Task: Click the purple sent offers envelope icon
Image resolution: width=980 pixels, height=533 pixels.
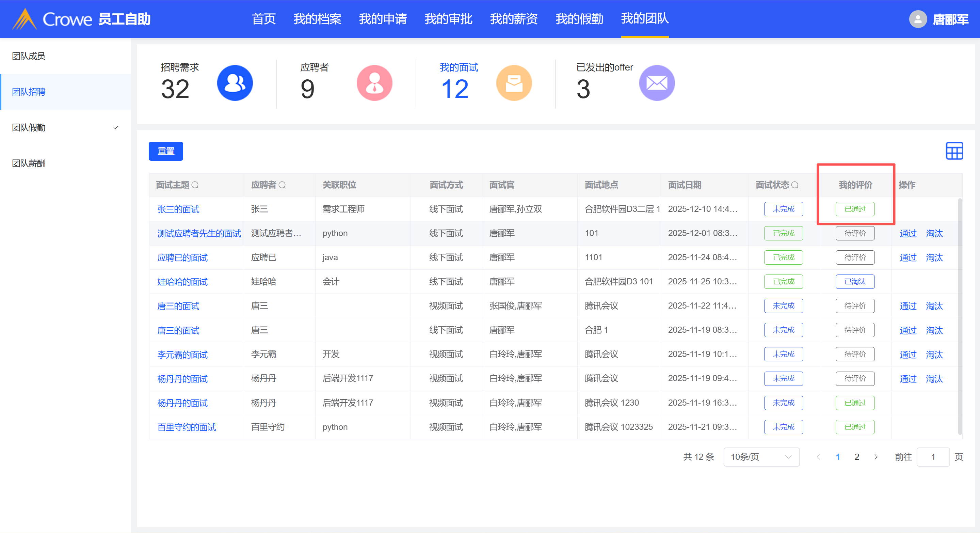Action: tap(657, 83)
